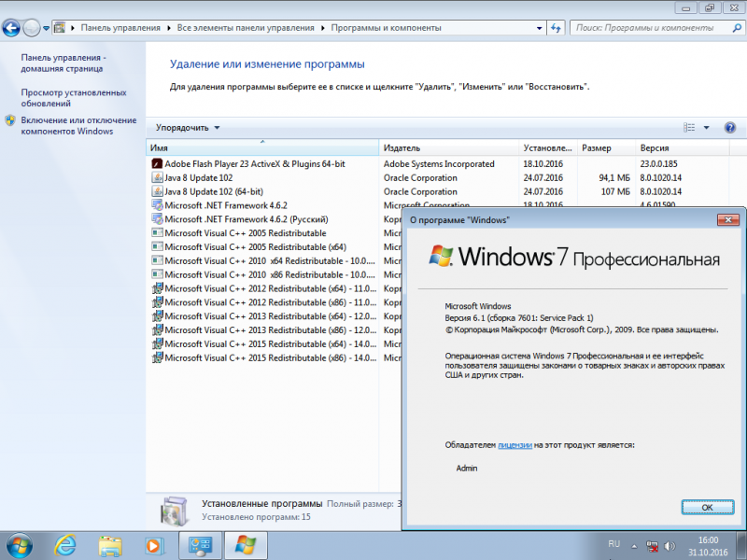Sort list by 'Издатель' column
Image resolution: width=747 pixels, height=560 pixels.
coord(448,147)
